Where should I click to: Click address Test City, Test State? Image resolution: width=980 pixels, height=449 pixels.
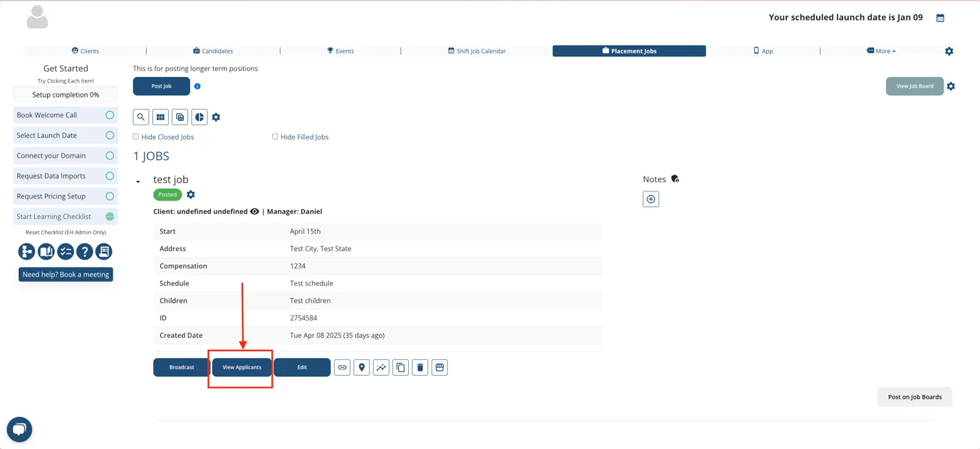coord(320,248)
